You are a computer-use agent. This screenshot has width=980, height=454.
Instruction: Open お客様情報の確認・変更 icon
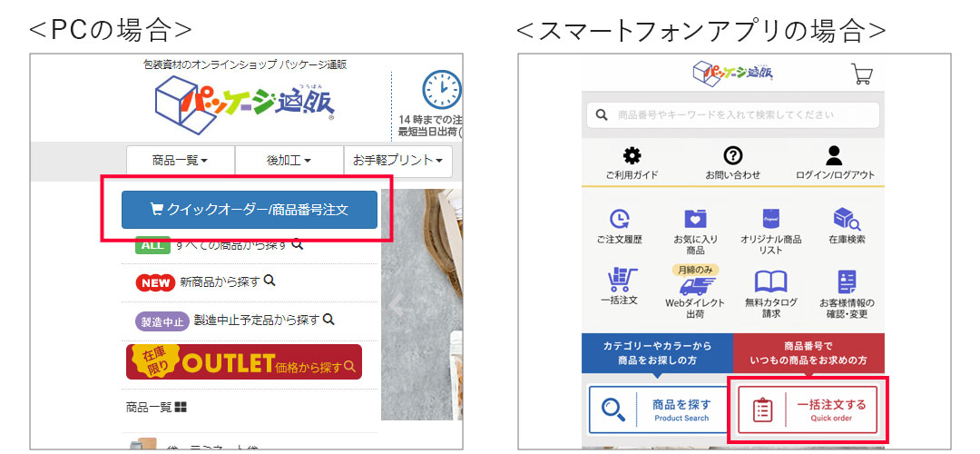847,282
